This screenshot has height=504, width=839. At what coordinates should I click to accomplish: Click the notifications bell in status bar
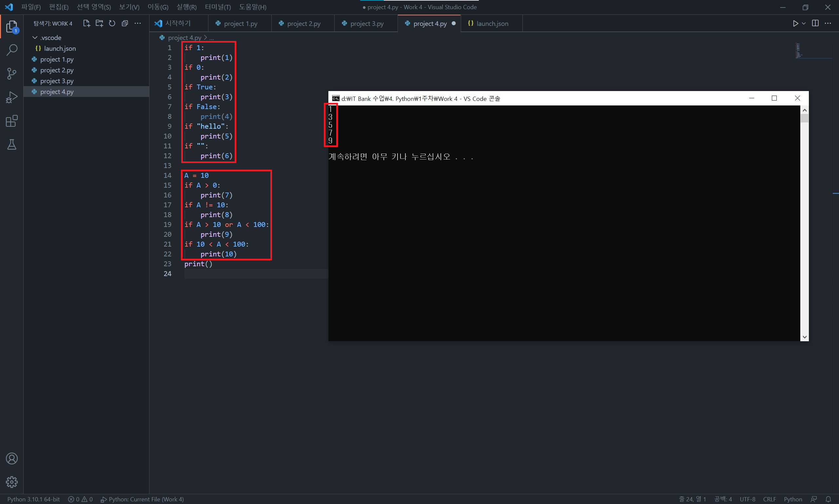tap(829, 499)
